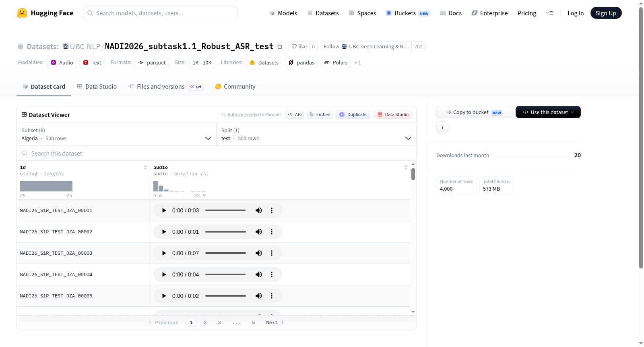Play audio for NADI26_S1R_TEST_DZA_00005

164,296
